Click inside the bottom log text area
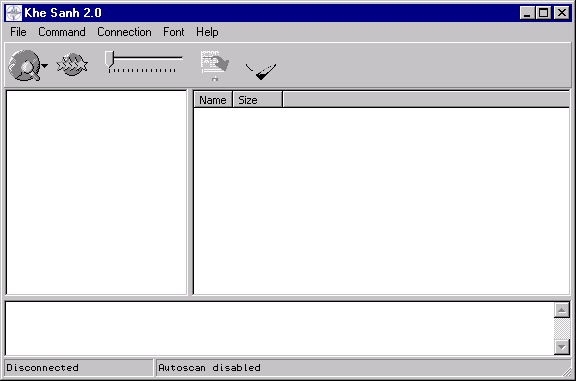The width and height of the screenshot is (576, 381). [x=280, y=328]
